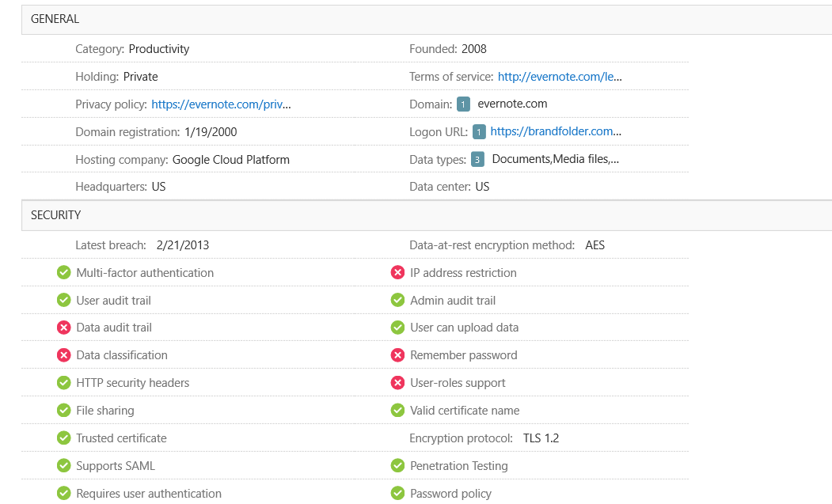Click the User can upload data label

coord(464,328)
